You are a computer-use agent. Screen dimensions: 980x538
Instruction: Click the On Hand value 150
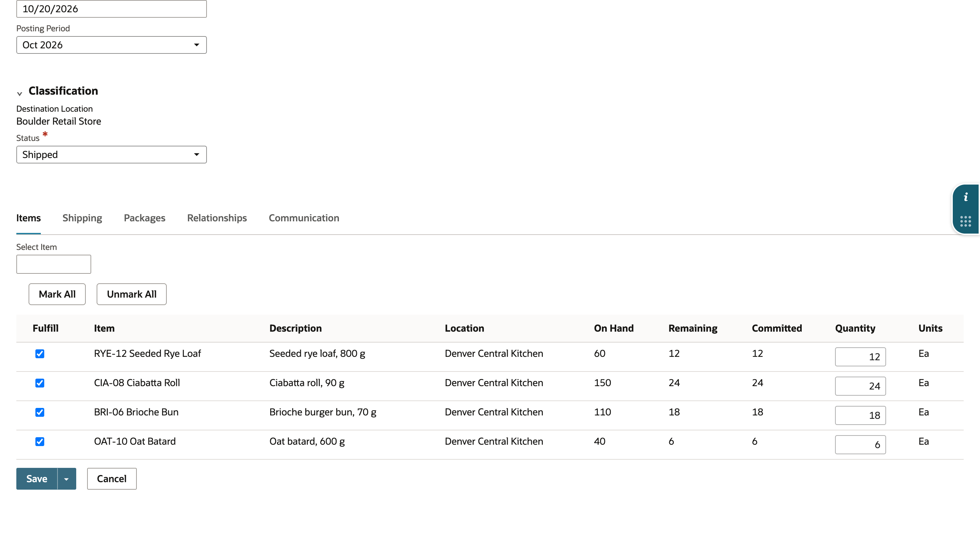pyautogui.click(x=603, y=383)
